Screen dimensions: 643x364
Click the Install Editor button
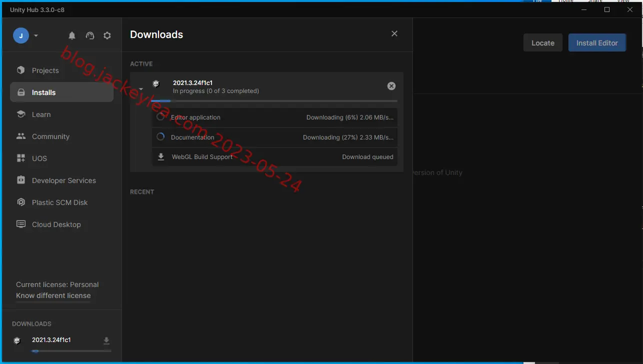tap(597, 43)
